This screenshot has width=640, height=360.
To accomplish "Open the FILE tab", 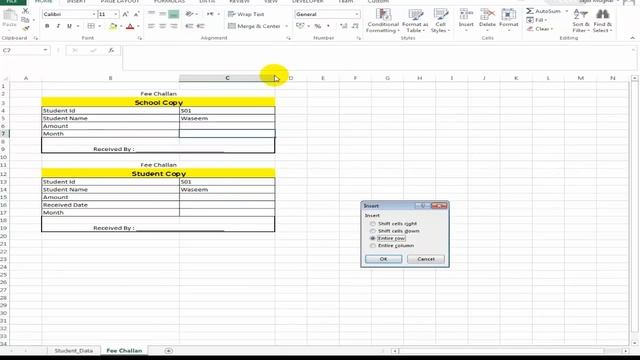I will 11,2.
